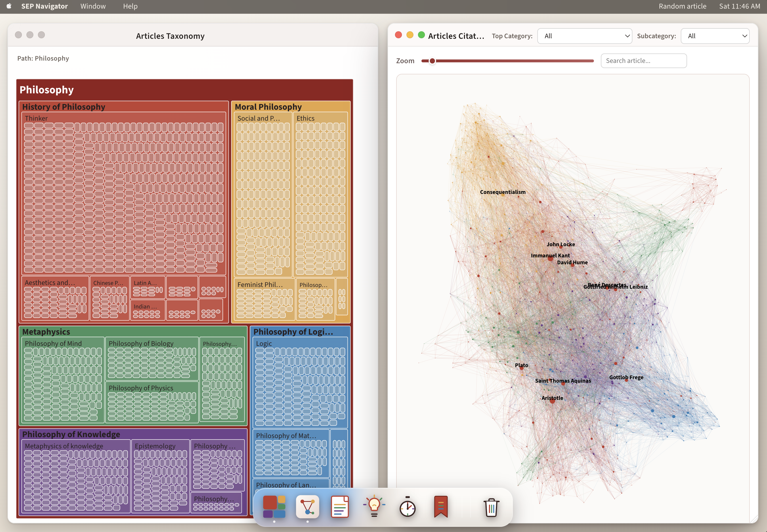This screenshot has width=767, height=532.
Task: Click inside the Search article field
Action: tap(644, 61)
